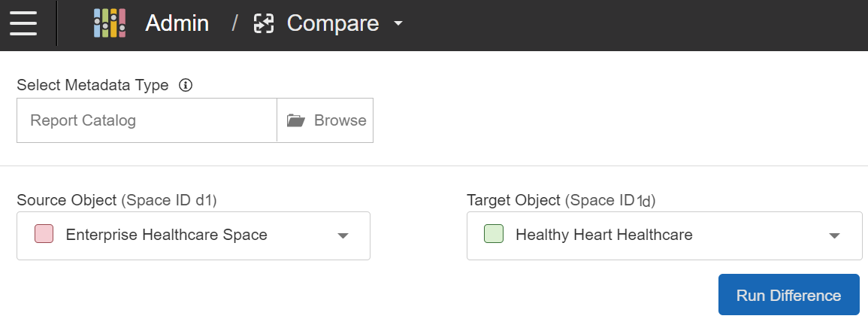Image resolution: width=868 pixels, height=328 pixels.
Task: Click the Select Metadata Type label
Action: (92, 85)
